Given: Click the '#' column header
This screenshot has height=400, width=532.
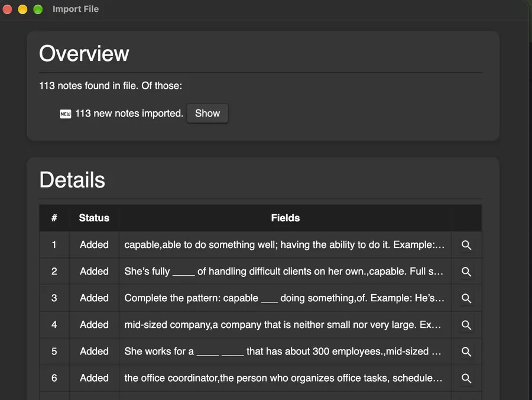Looking at the screenshot, I should tap(54, 218).
